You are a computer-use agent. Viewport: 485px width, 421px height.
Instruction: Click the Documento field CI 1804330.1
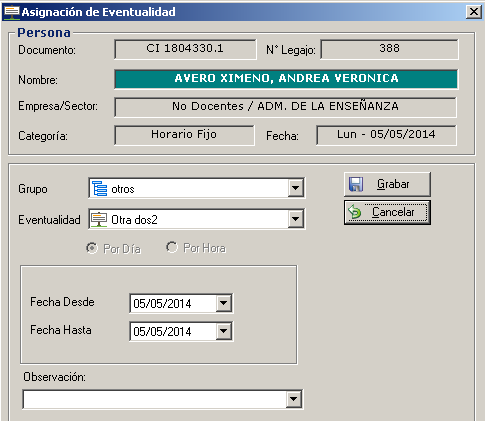point(185,49)
